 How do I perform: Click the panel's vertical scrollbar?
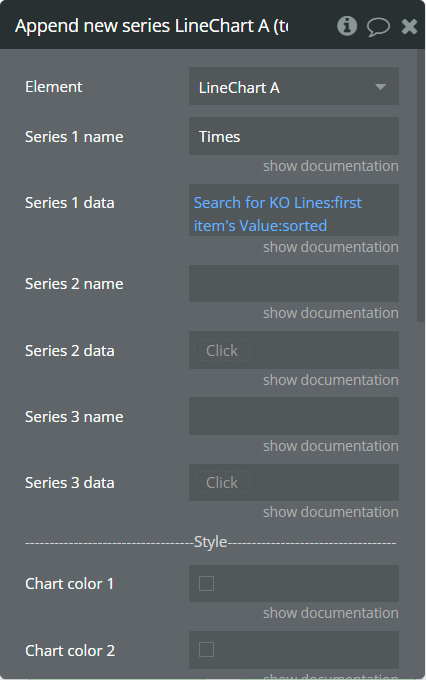[420, 186]
